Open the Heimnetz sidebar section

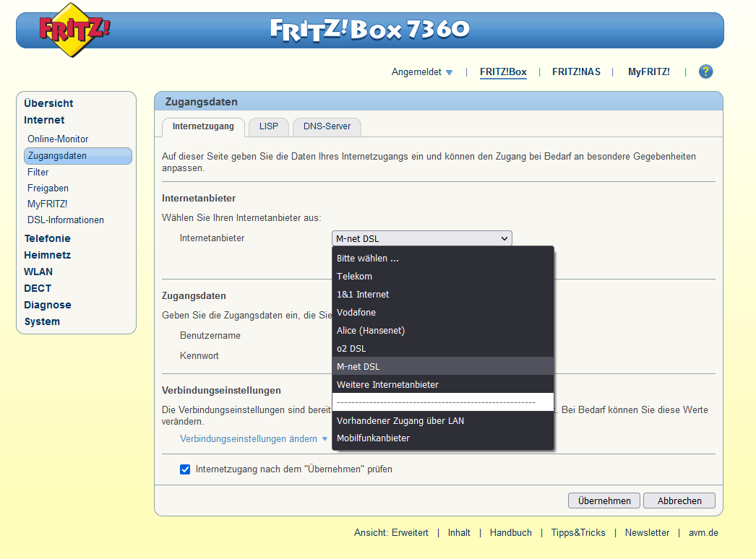47,255
